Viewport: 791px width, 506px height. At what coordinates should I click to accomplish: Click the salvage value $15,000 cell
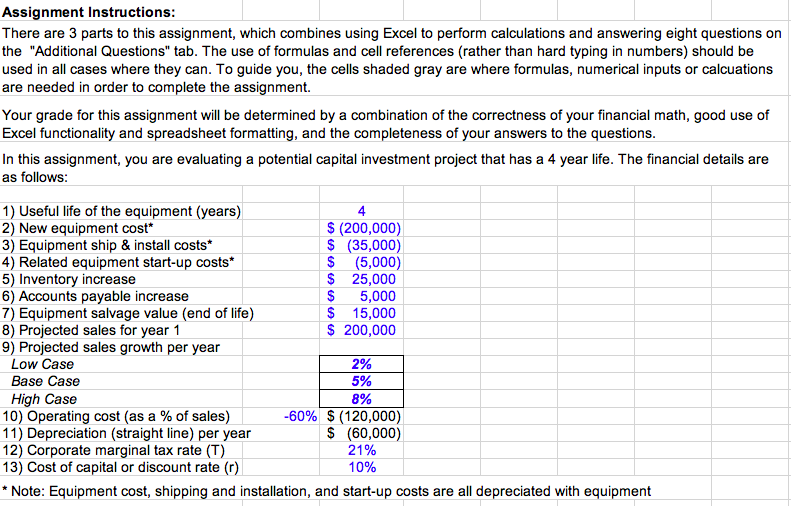(x=361, y=313)
